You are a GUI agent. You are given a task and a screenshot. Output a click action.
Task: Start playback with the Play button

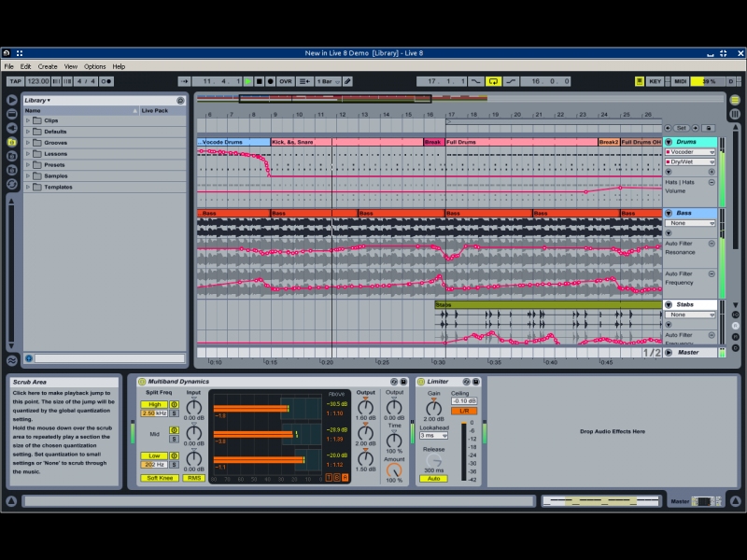(x=247, y=81)
